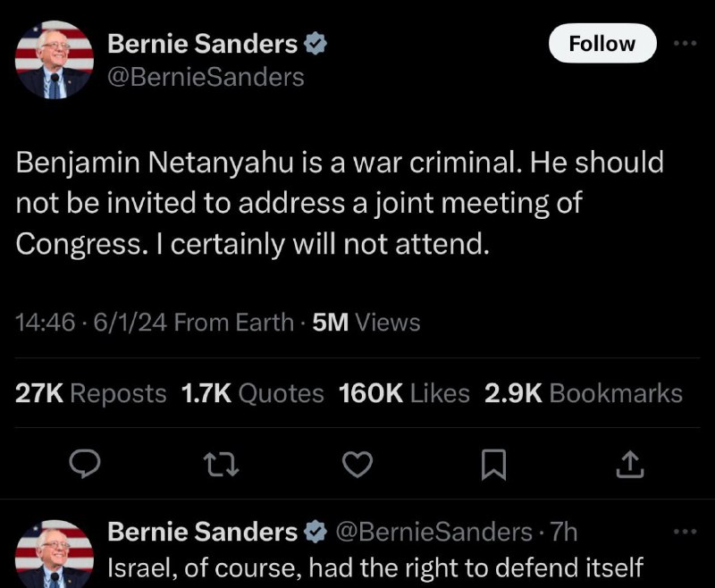
Task: Follow Bernie Sanders with the Follow button
Action: 601,44
